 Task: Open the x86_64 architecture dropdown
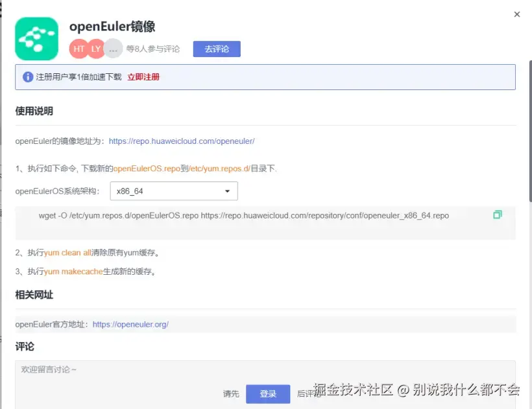[x=174, y=191]
